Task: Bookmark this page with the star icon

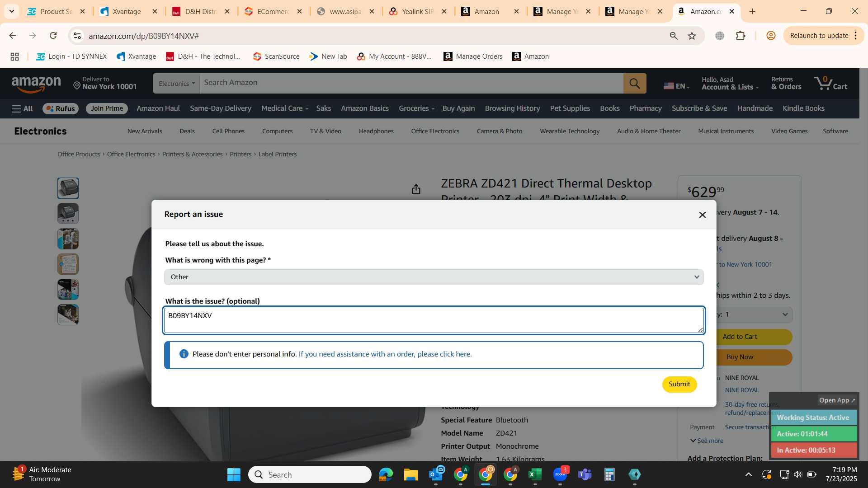Action: coord(692,36)
